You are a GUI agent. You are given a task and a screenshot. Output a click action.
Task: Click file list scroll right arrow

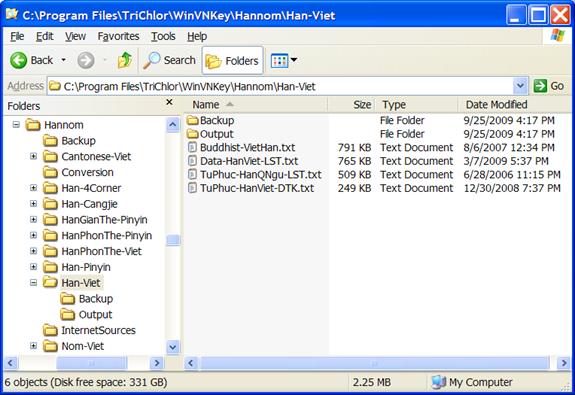tap(564, 363)
